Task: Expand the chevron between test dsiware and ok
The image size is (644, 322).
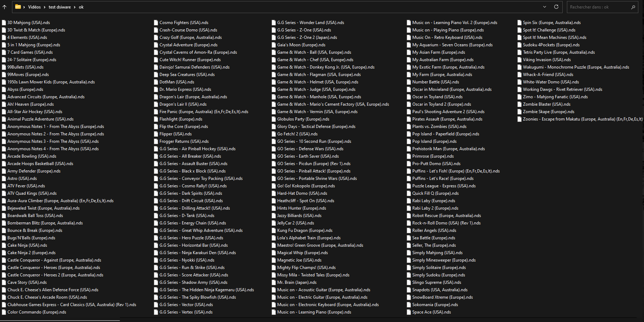Action: (x=75, y=7)
